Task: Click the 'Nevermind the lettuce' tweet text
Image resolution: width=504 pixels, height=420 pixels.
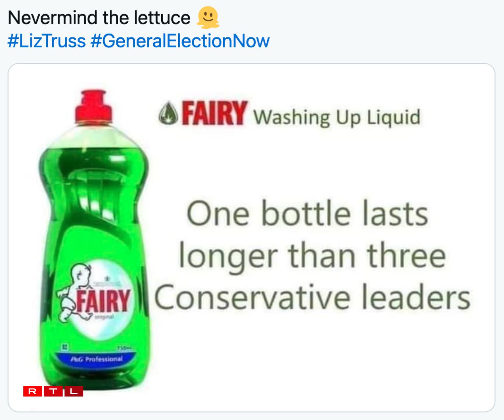Action: 99,18
